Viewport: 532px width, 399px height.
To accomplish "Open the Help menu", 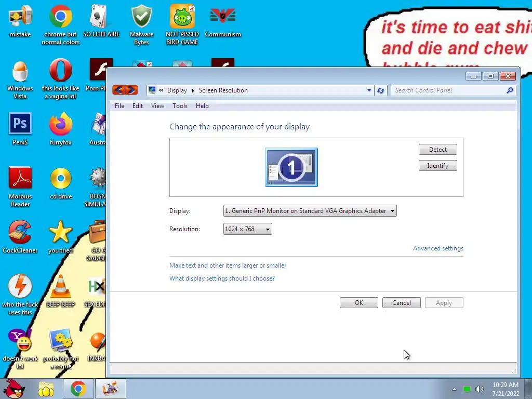I will click(202, 106).
